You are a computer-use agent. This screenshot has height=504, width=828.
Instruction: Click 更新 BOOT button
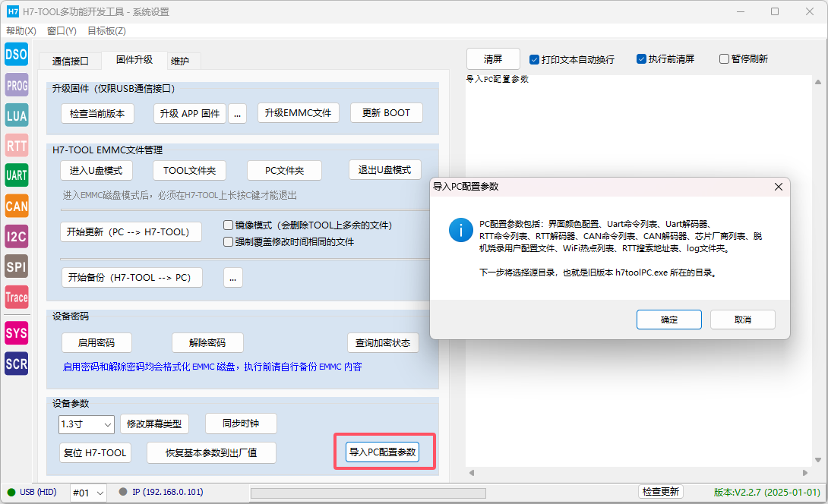coord(387,113)
